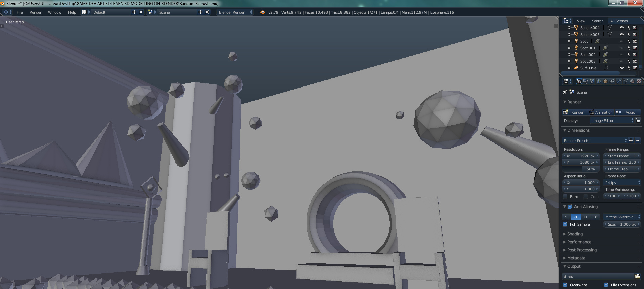The image size is (644, 289).
Task: Switch to the Scene properties tab icon
Action: (592, 81)
